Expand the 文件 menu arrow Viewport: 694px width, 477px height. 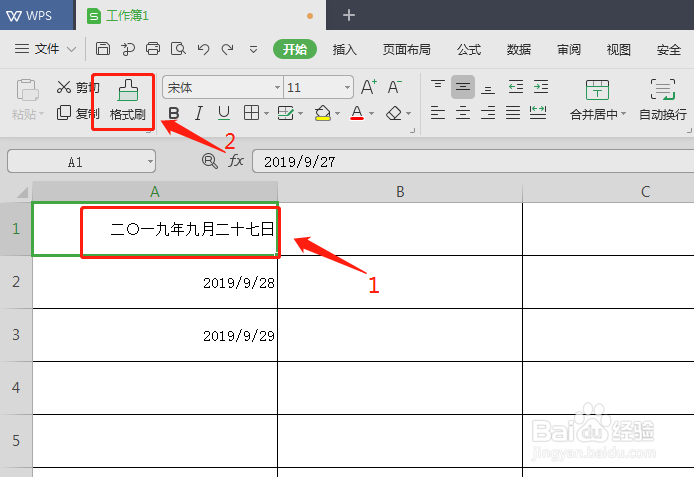coord(71,49)
